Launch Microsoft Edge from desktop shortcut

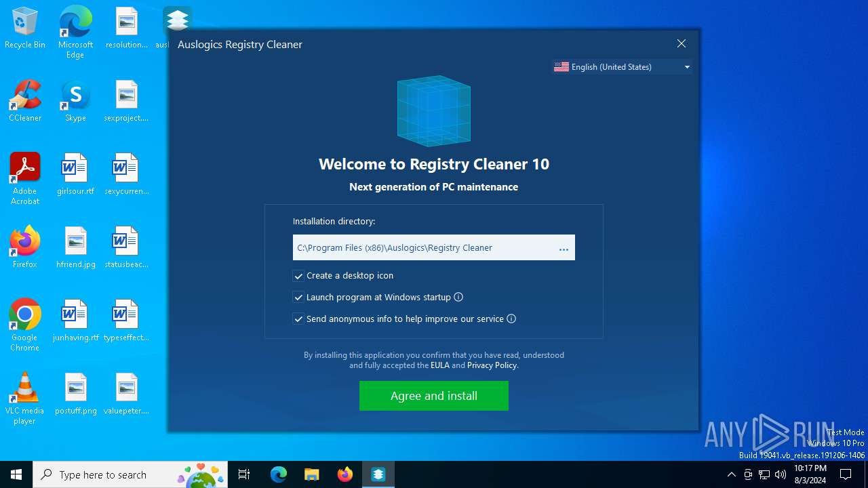[75, 33]
